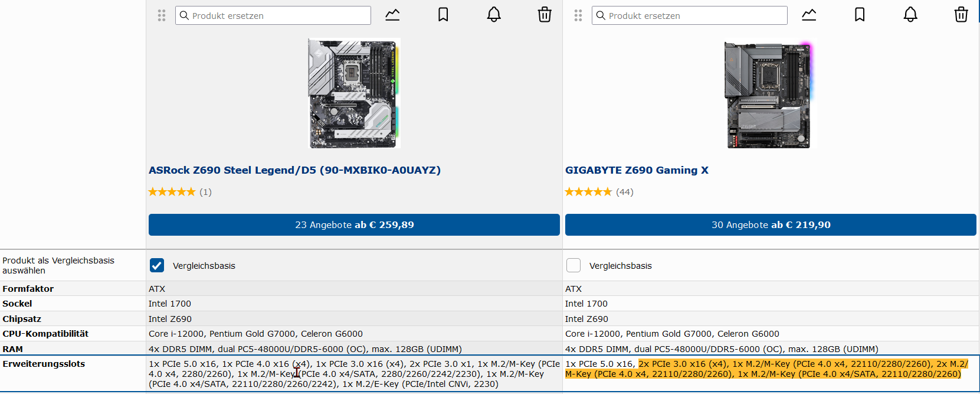Search icon in ASRock column replace field
Screen dimensions: 980x394
pos(184,15)
